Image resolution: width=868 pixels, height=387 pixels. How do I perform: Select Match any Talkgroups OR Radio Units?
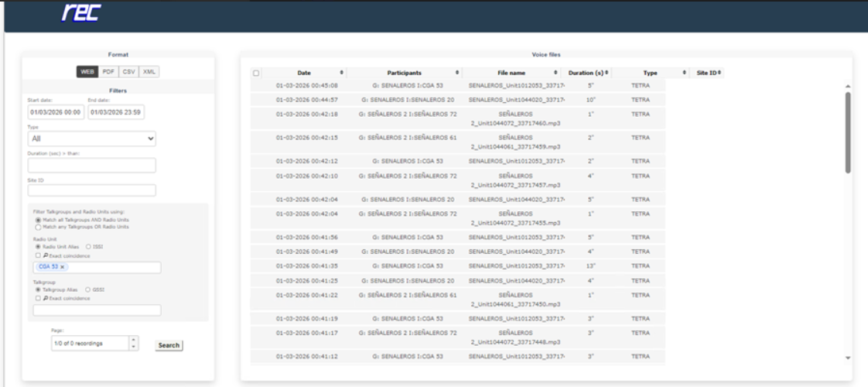coord(38,227)
